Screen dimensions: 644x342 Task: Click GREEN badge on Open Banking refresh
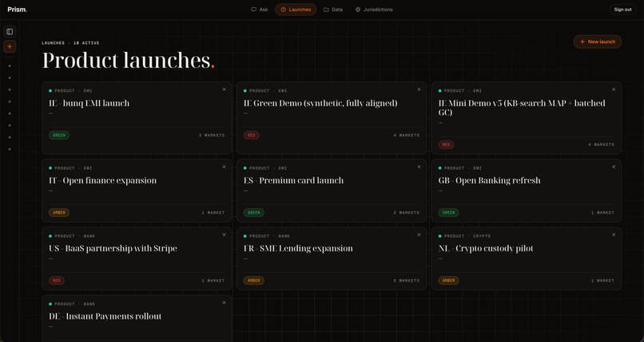448,213
